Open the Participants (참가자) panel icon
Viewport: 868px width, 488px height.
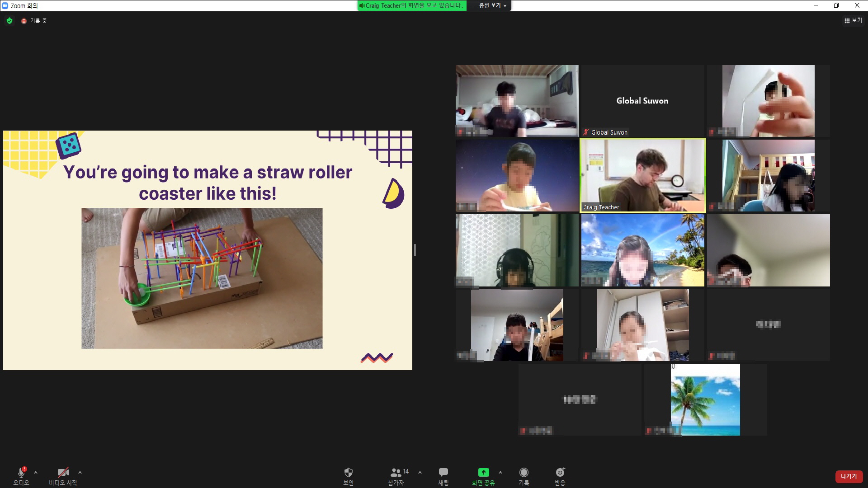click(396, 473)
